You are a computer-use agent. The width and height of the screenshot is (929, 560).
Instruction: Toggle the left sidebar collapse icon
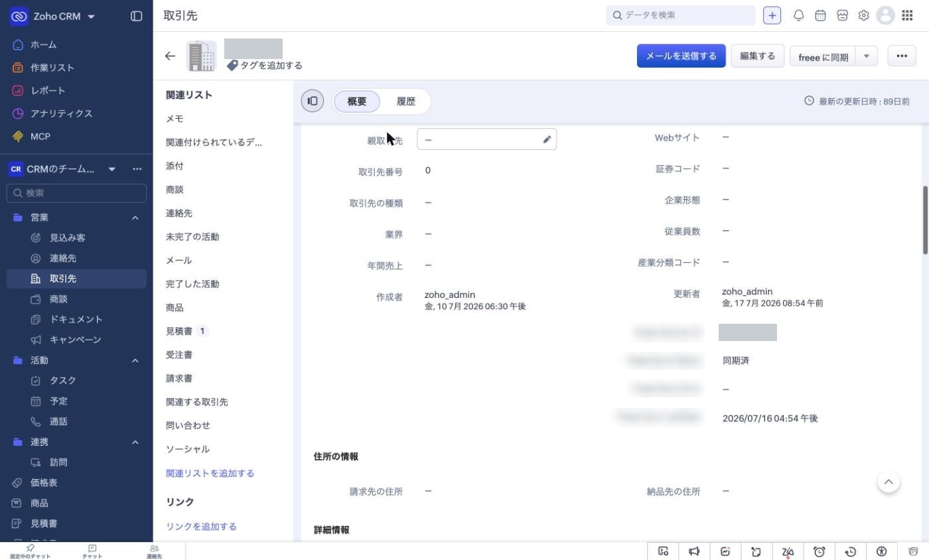[x=136, y=16]
